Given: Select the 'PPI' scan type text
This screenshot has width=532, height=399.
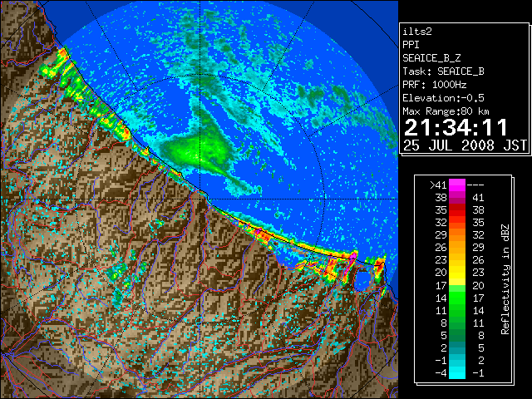Looking at the screenshot, I should click(x=411, y=45).
